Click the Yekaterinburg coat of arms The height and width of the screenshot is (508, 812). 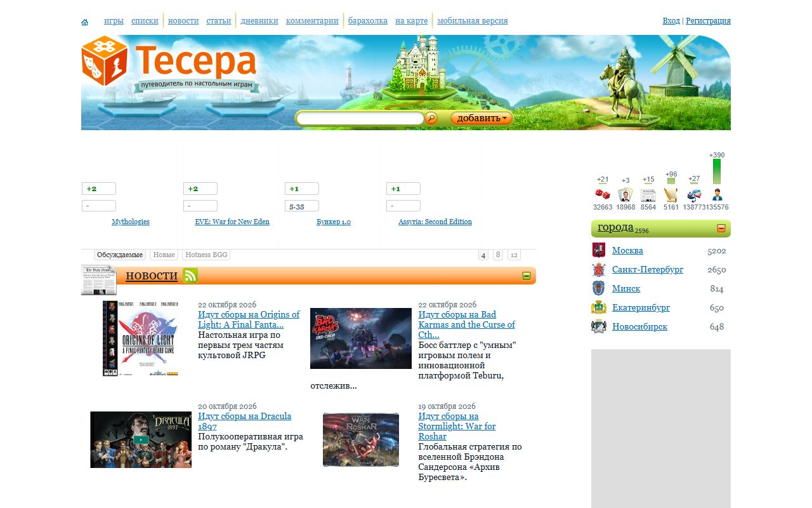pos(599,307)
